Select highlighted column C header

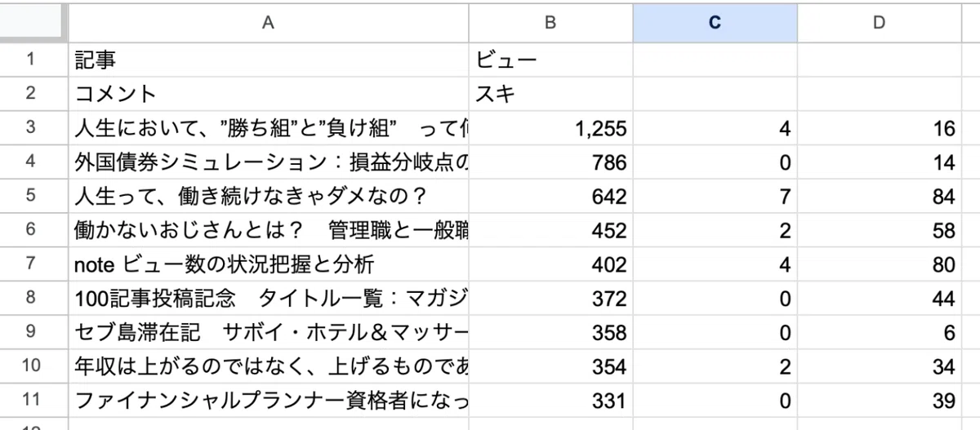(x=715, y=23)
